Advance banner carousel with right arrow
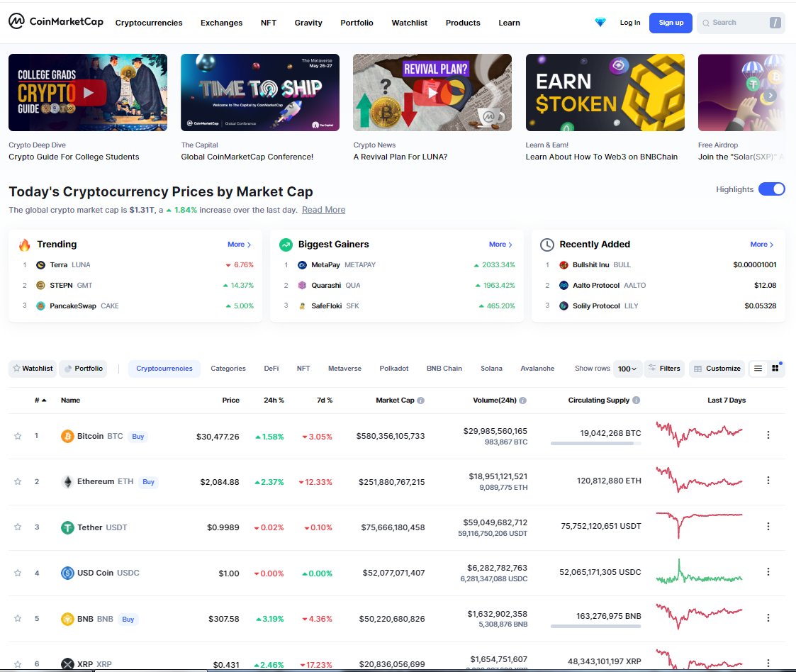796x672 pixels. [770, 95]
